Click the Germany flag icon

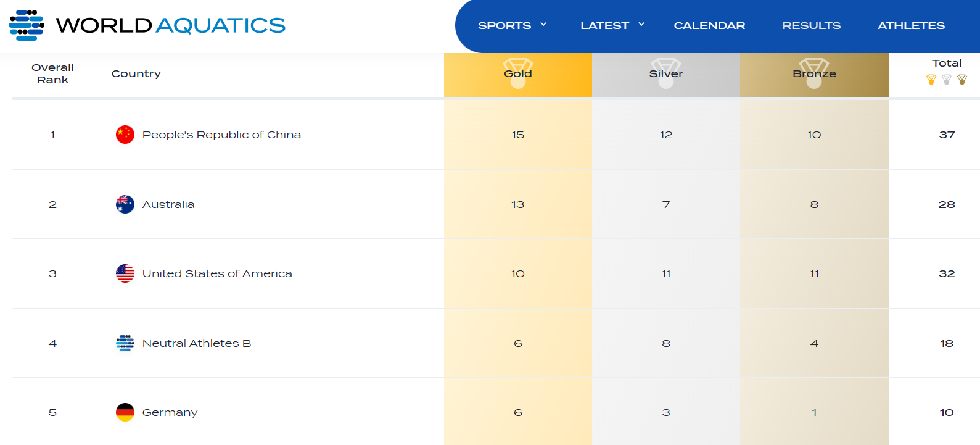pyautogui.click(x=125, y=412)
